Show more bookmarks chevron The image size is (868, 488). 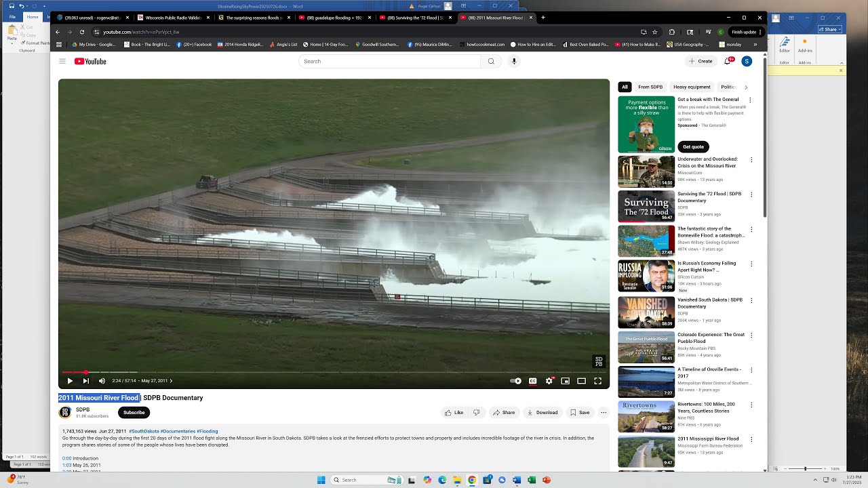755,44
